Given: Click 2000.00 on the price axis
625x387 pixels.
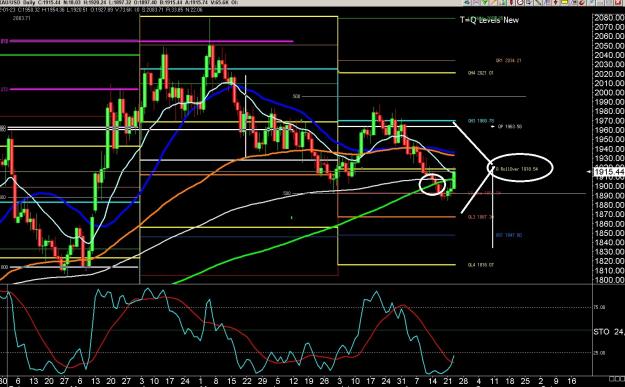Looking at the screenshot, I should (x=609, y=92).
